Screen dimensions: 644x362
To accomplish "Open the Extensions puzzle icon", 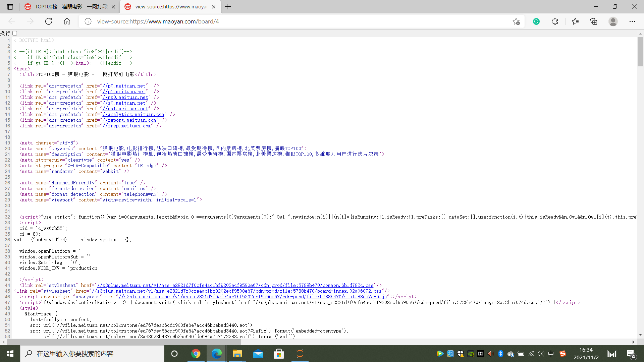I will click(x=555, y=21).
